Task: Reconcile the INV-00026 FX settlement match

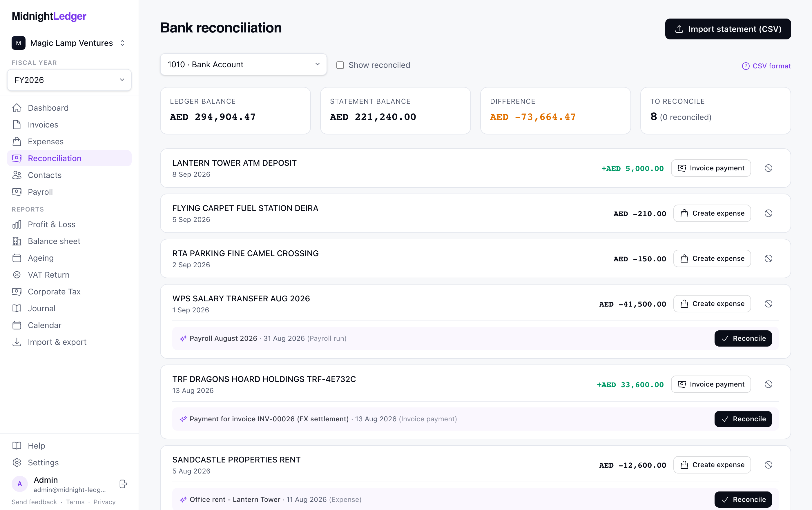Action: 743,419
